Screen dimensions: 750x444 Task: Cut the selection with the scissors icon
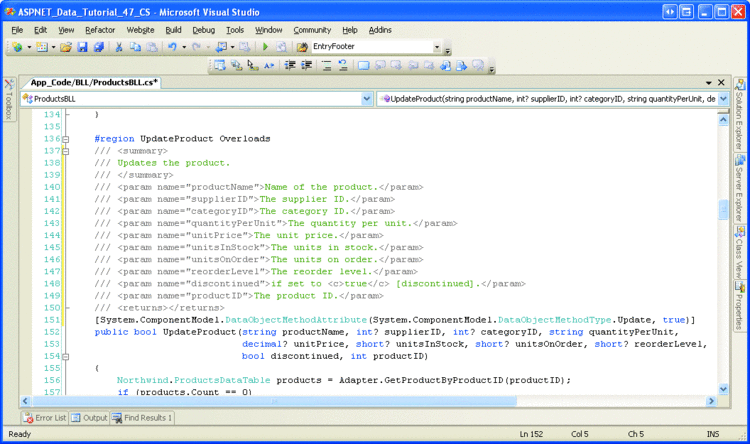coord(119,47)
